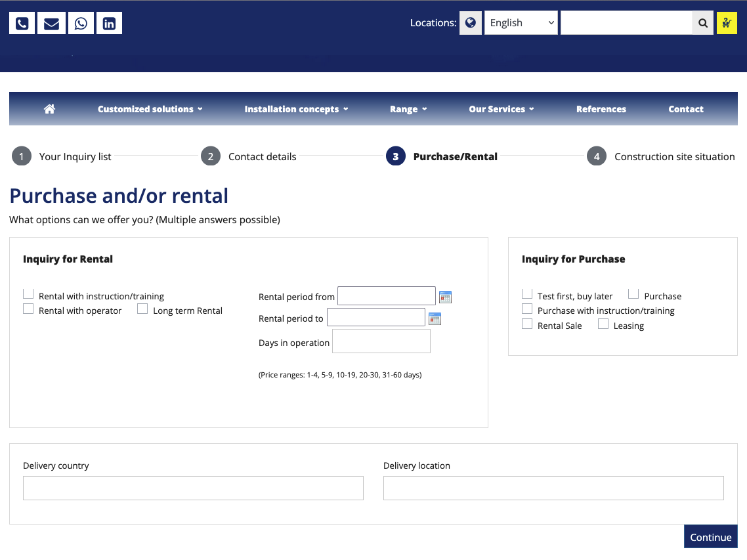Click the phone contact icon
Image resolution: width=747 pixels, height=560 pixels.
[x=22, y=24]
